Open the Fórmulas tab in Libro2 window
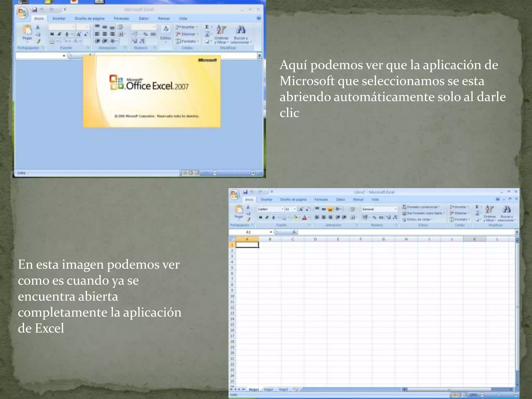Screen dimensions: 532x399 click(x=321, y=199)
